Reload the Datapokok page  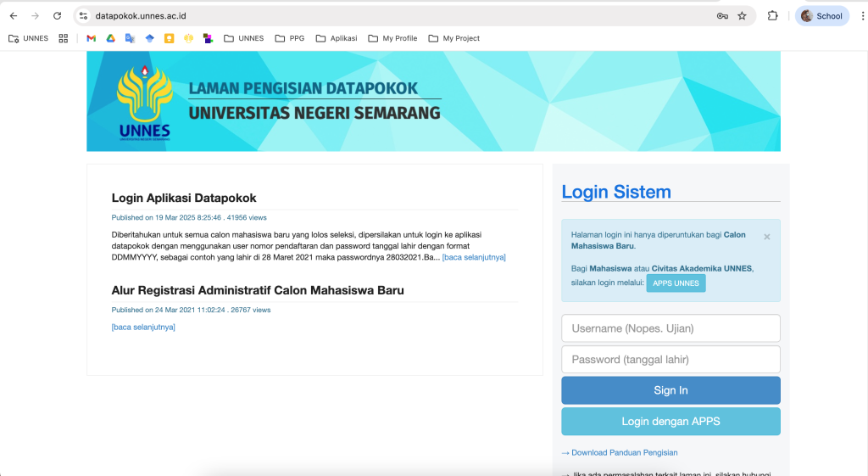pos(57,16)
